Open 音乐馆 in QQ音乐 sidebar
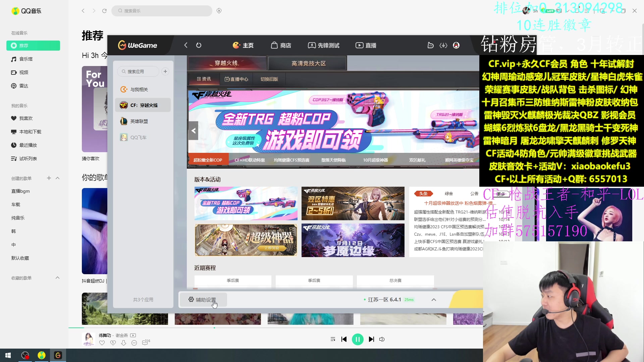 point(33,59)
